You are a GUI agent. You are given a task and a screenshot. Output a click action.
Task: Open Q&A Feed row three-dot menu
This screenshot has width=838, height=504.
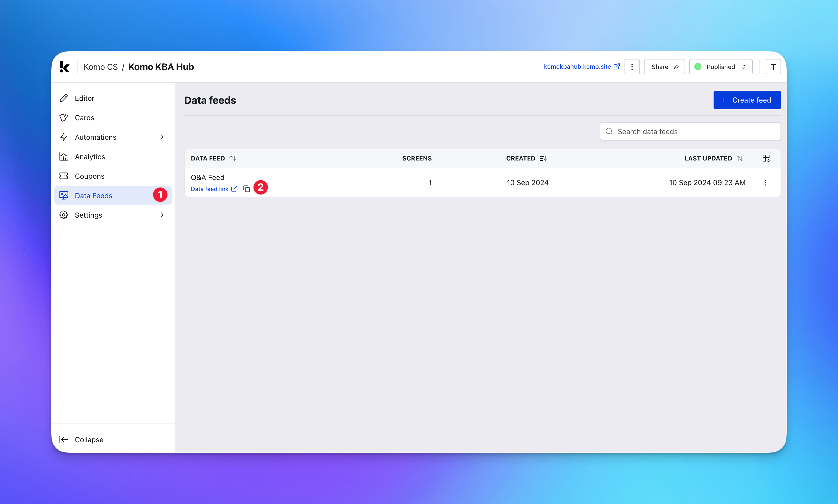[x=765, y=183]
